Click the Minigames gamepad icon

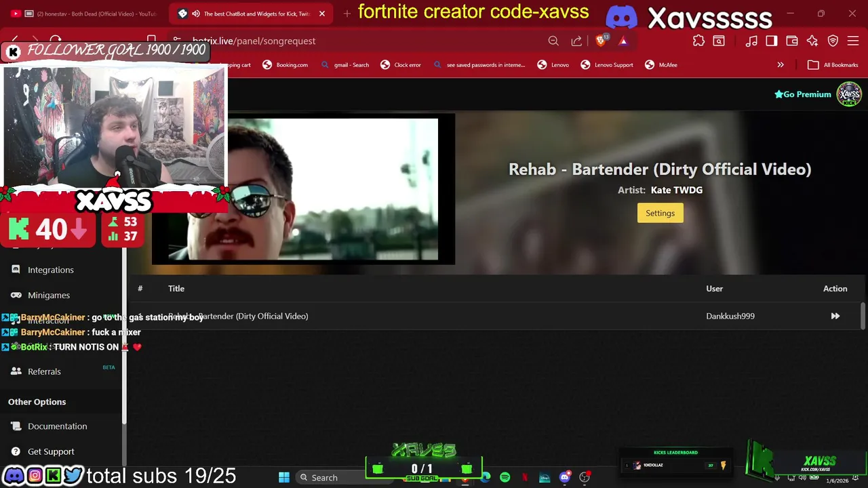[16, 295]
